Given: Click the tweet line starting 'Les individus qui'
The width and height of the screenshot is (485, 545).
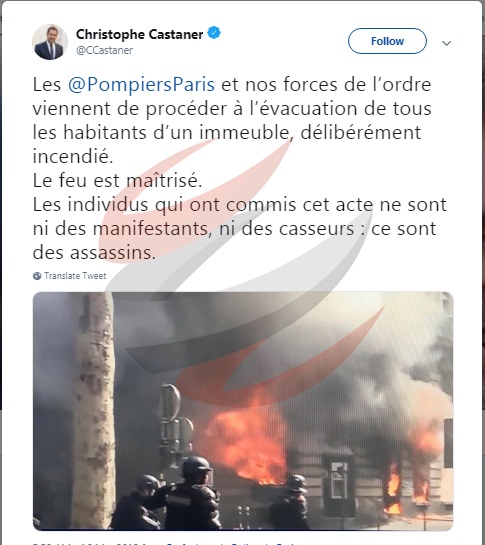Looking at the screenshot, I should click(240, 204).
